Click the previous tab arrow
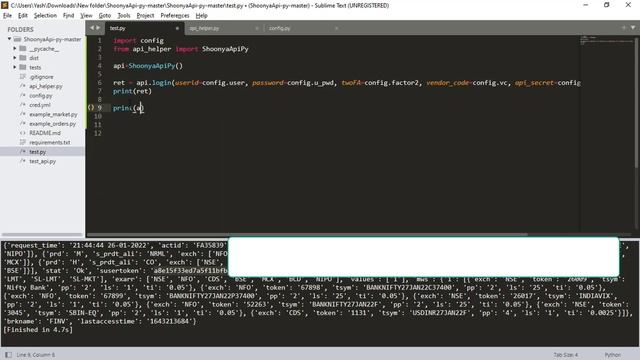 click(x=92, y=28)
